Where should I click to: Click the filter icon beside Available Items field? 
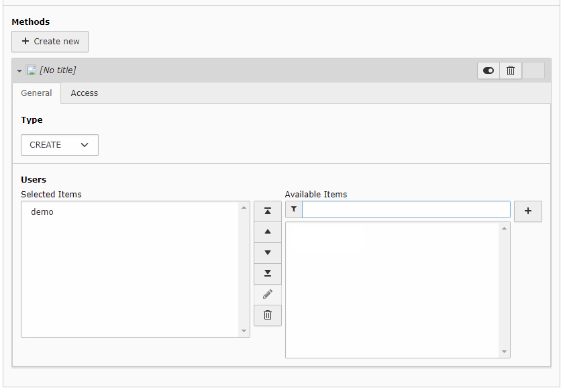(x=294, y=209)
